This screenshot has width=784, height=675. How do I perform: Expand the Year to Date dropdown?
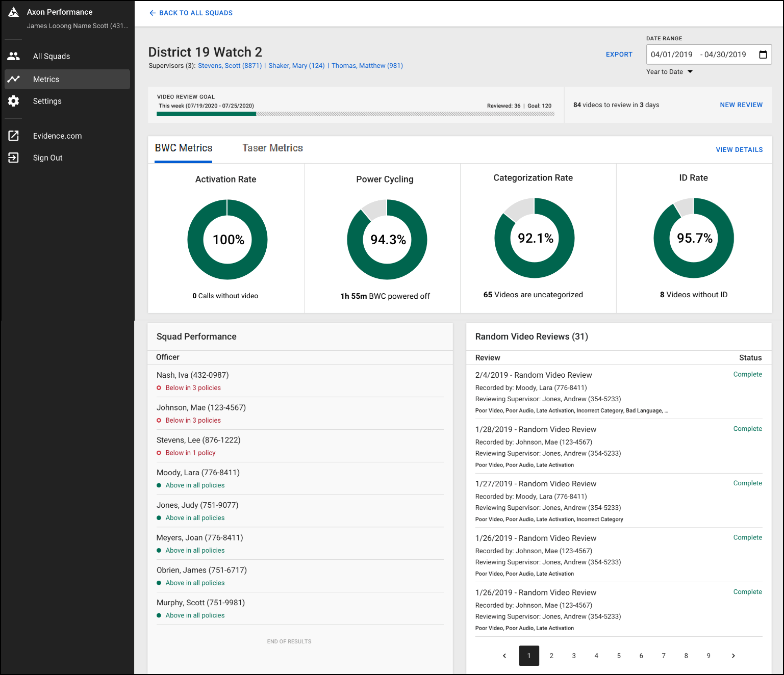click(x=670, y=71)
